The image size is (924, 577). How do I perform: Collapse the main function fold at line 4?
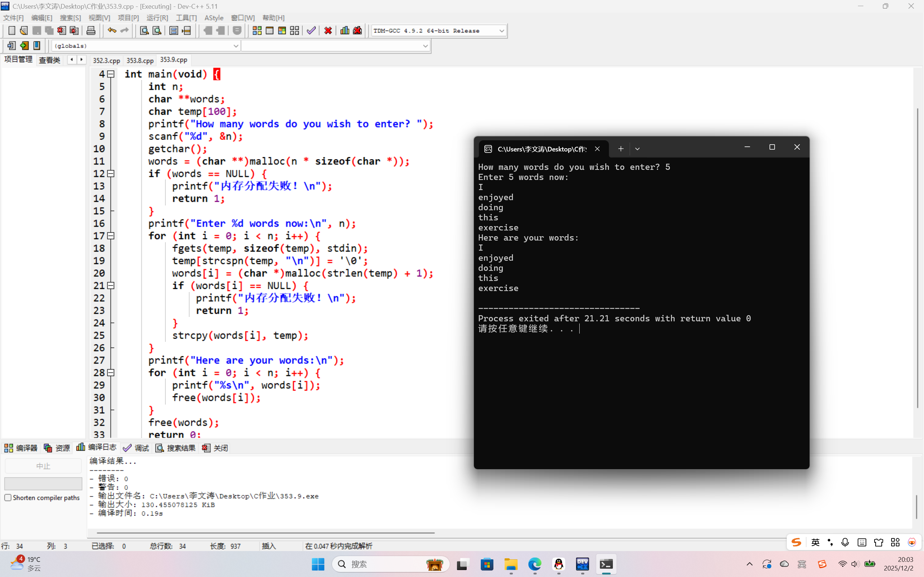(111, 74)
